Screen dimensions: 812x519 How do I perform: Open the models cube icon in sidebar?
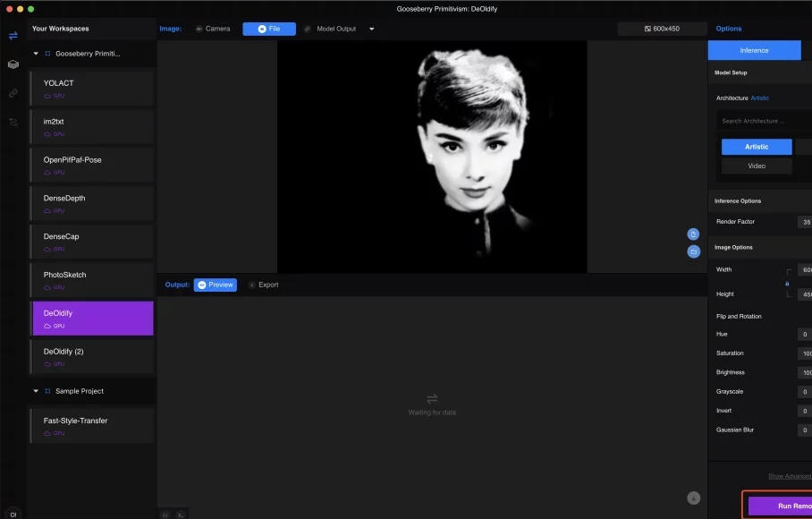click(x=13, y=64)
